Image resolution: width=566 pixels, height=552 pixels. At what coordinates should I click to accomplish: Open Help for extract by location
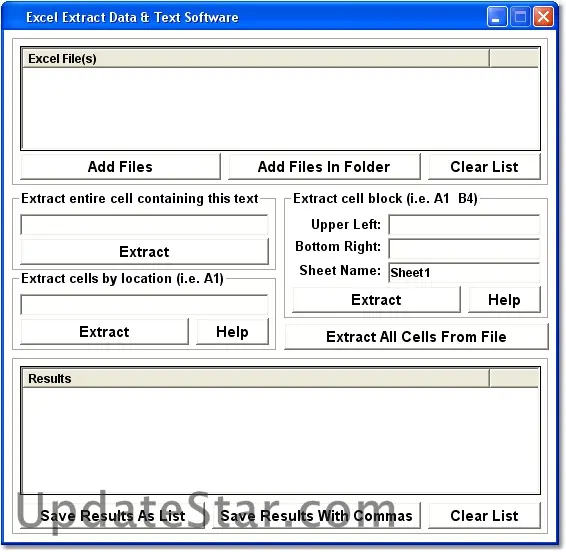pos(232,332)
